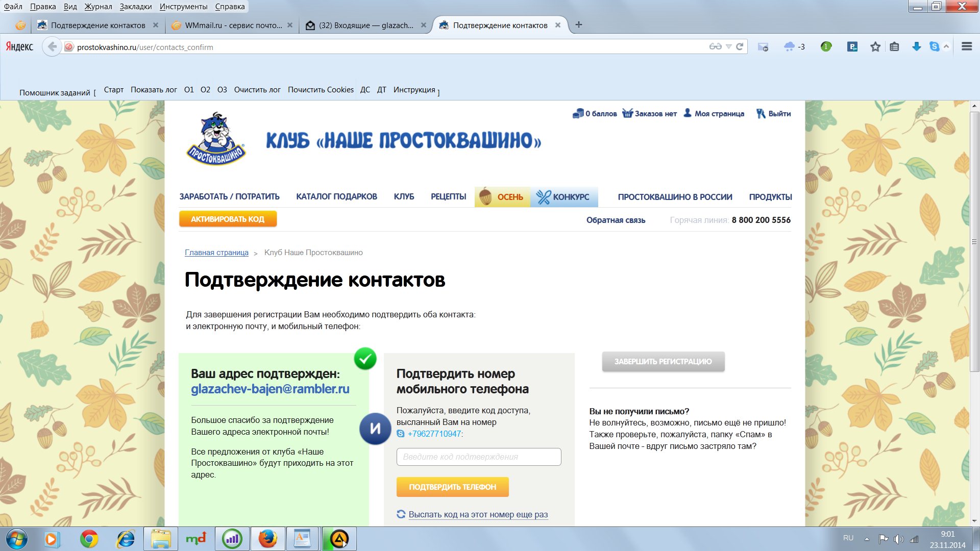Bookmark this page with the star icon
Screen dimensions: 980x551
tap(875, 47)
